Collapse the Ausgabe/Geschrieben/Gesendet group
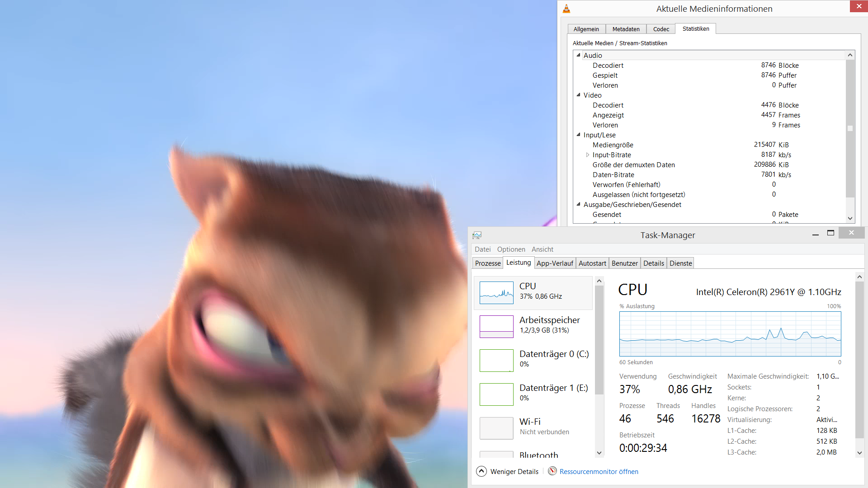 point(578,204)
